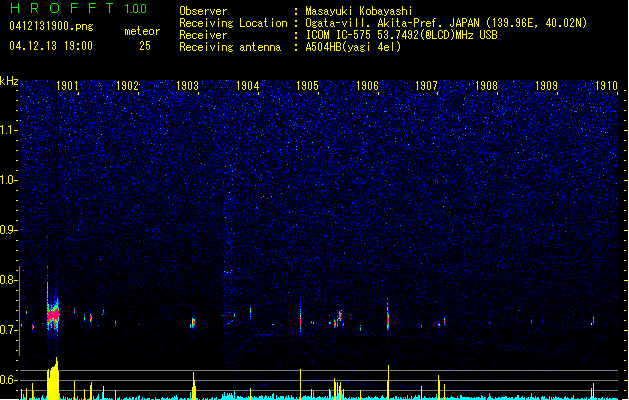Image resolution: width=629 pixels, height=400 pixels.
Task: Click the 0.9 frequency label
Action: click(9, 230)
